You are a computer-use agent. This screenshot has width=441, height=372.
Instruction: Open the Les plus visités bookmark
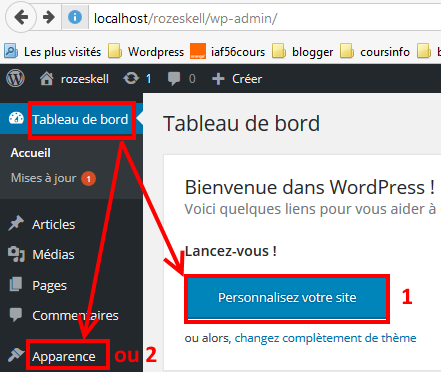tap(53, 52)
